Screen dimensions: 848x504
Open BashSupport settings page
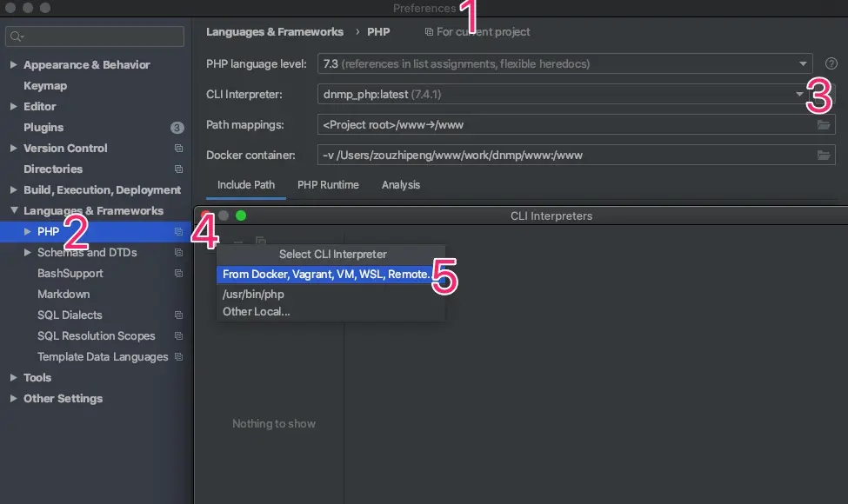click(70, 274)
